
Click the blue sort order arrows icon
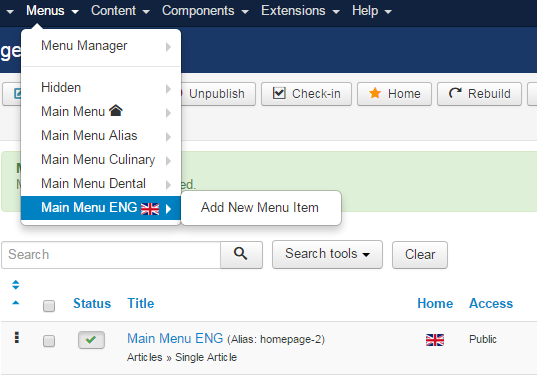pyautogui.click(x=16, y=285)
